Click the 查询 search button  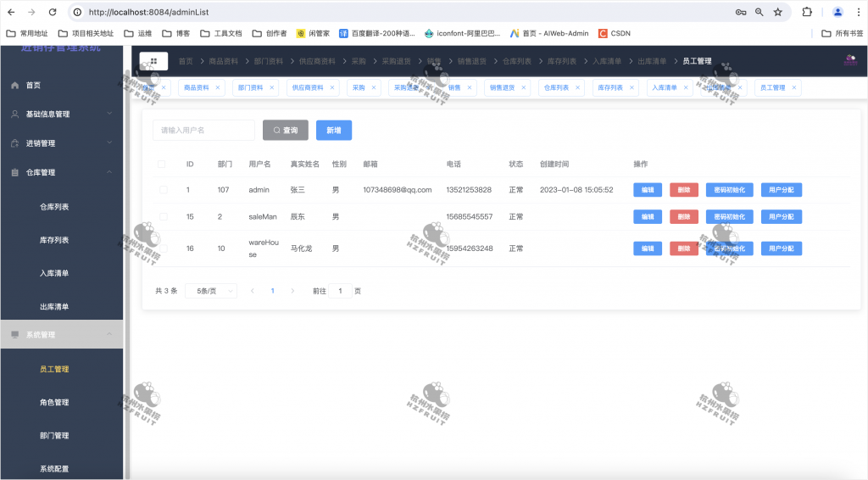(286, 130)
